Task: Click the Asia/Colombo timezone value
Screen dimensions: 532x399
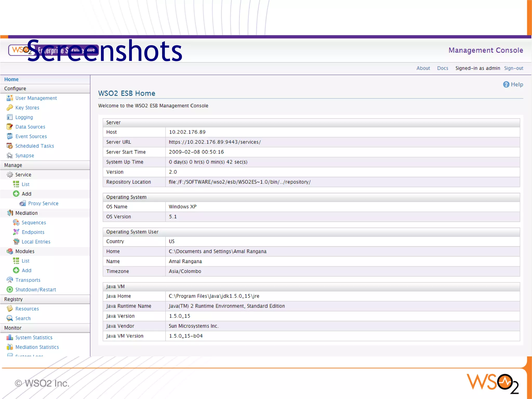Action: [185, 271]
